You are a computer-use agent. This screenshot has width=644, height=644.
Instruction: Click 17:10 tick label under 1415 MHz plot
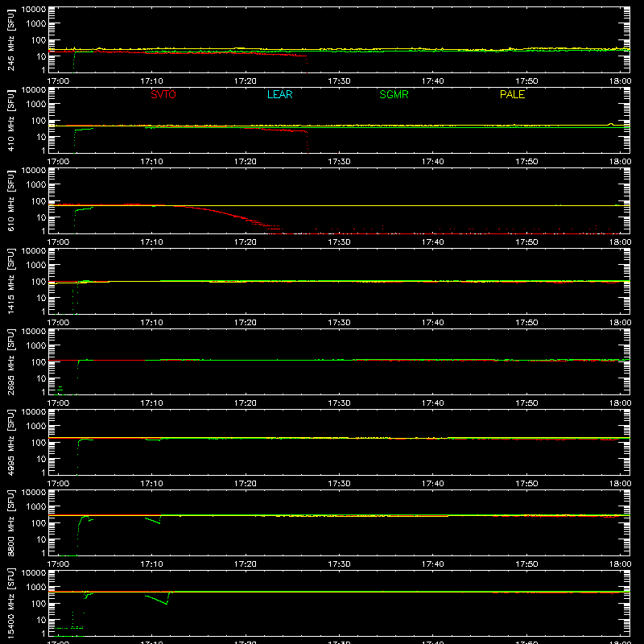coord(151,323)
